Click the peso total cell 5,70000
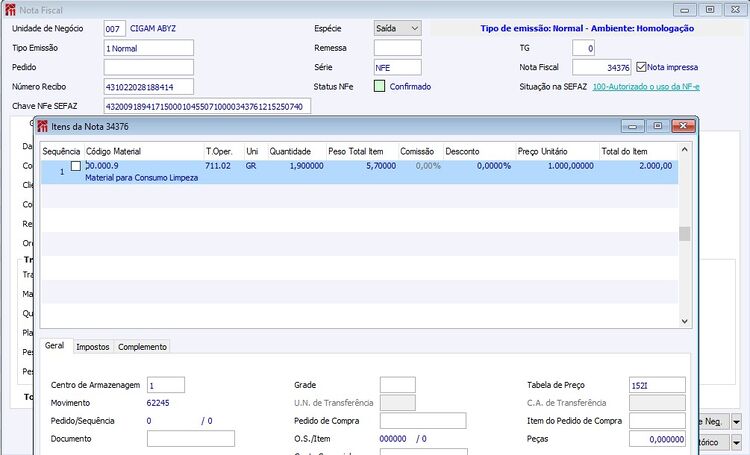The image size is (750, 455). coord(381,166)
